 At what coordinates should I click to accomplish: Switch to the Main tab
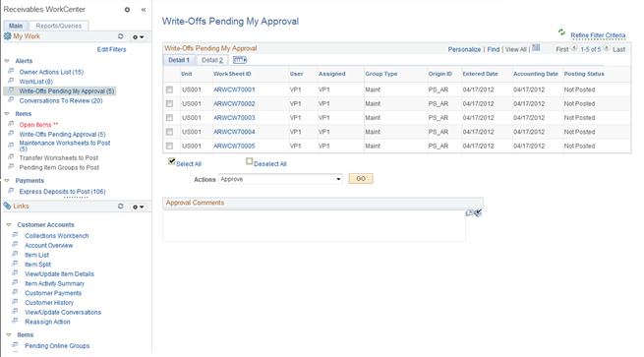(x=16, y=26)
